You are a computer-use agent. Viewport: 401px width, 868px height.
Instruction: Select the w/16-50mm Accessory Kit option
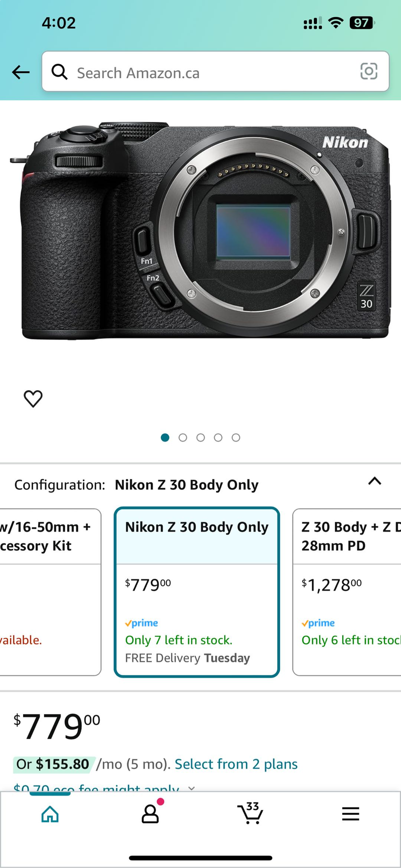tap(50, 592)
